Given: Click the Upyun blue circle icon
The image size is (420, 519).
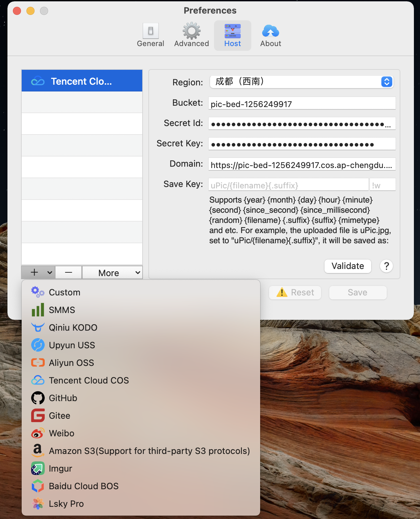Looking at the screenshot, I should point(38,345).
